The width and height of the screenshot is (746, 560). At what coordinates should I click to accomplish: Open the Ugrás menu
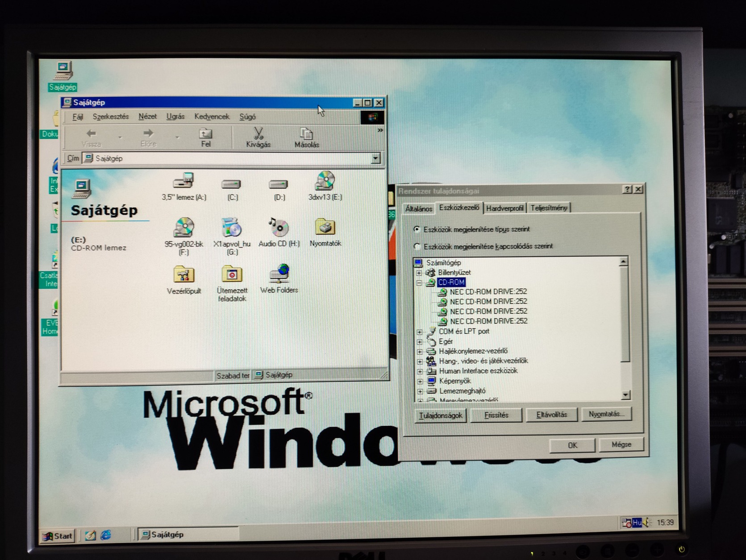pos(175,116)
